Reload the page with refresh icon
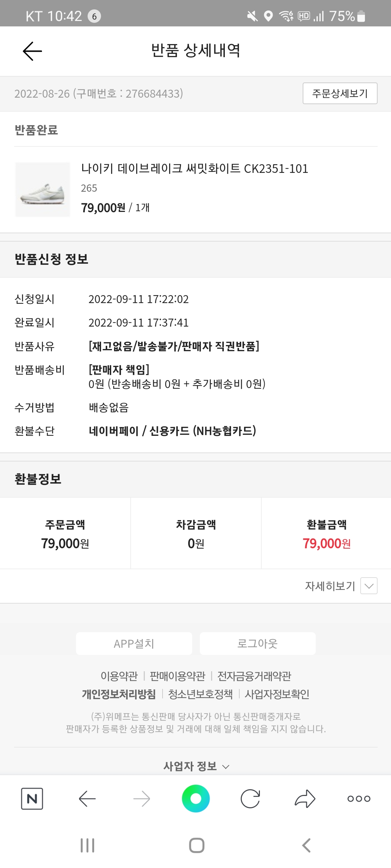The height and width of the screenshot is (868, 391). pyautogui.click(x=250, y=798)
